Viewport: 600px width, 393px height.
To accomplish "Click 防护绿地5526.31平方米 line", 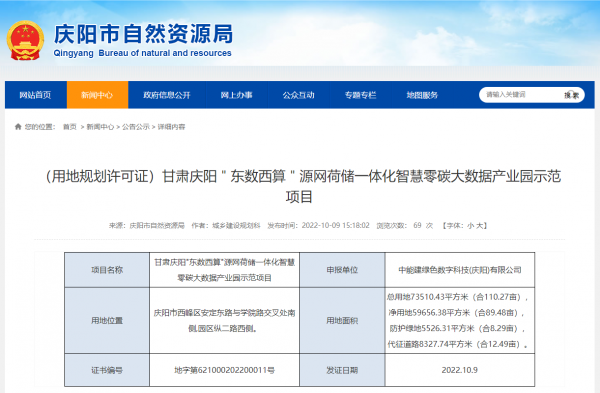I will [457, 328].
